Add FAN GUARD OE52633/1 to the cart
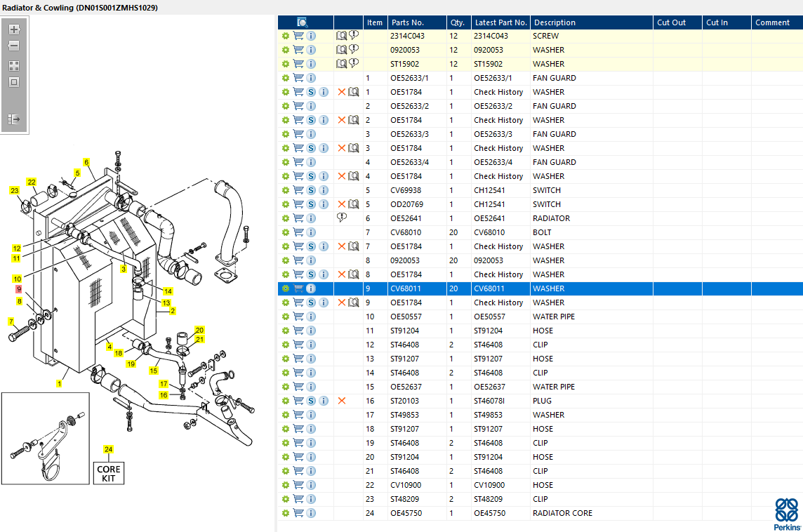Viewport: 803px width, 532px height. (298, 78)
